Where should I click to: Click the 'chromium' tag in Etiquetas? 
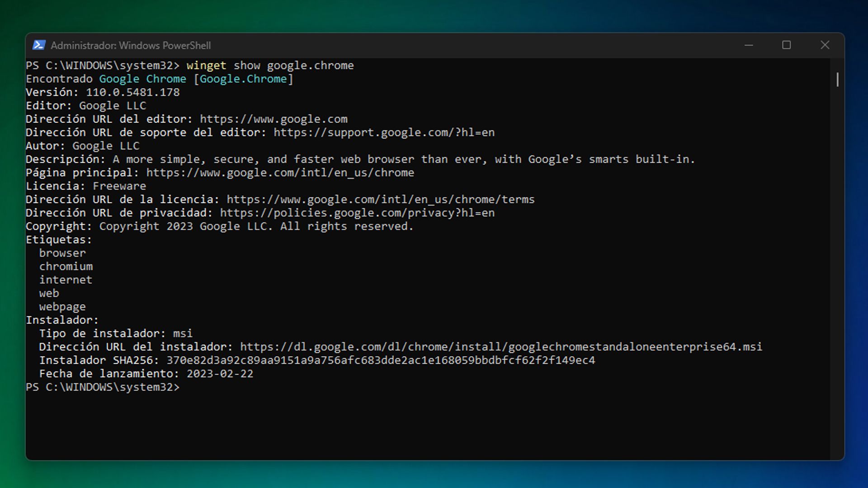[x=66, y=267]
